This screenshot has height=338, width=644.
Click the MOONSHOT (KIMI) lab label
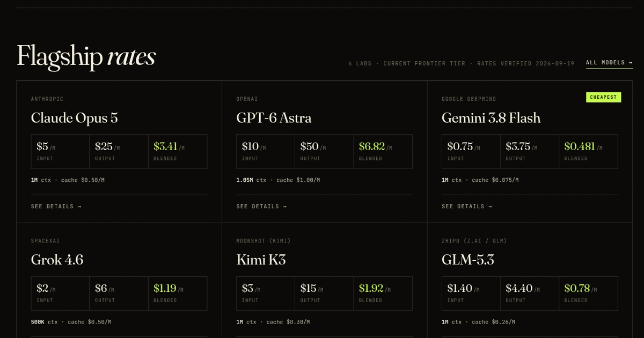[264, 241]
